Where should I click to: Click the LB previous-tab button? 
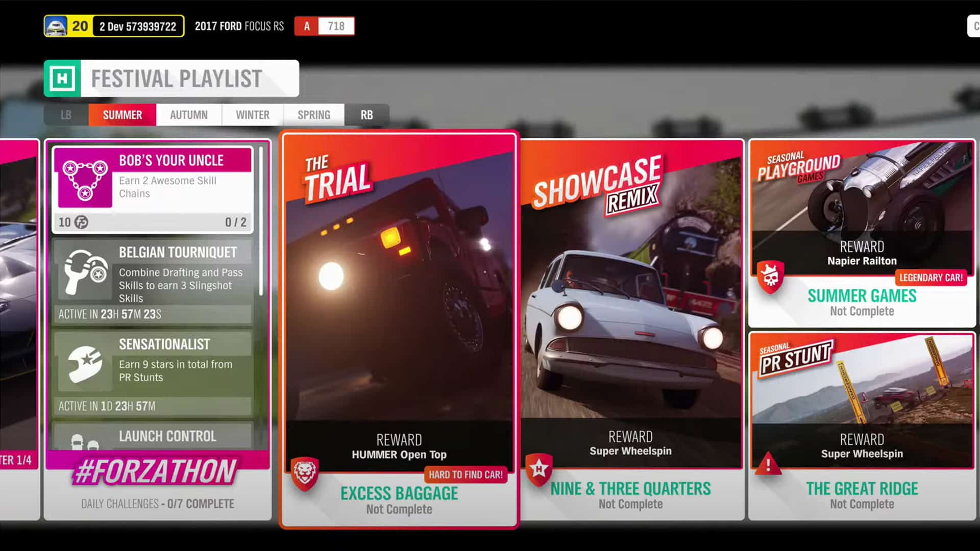(66, 115)
